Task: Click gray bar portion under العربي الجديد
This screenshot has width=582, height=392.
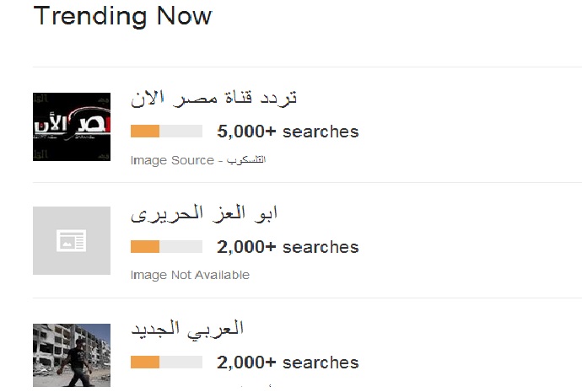Action: pos(181,362)
